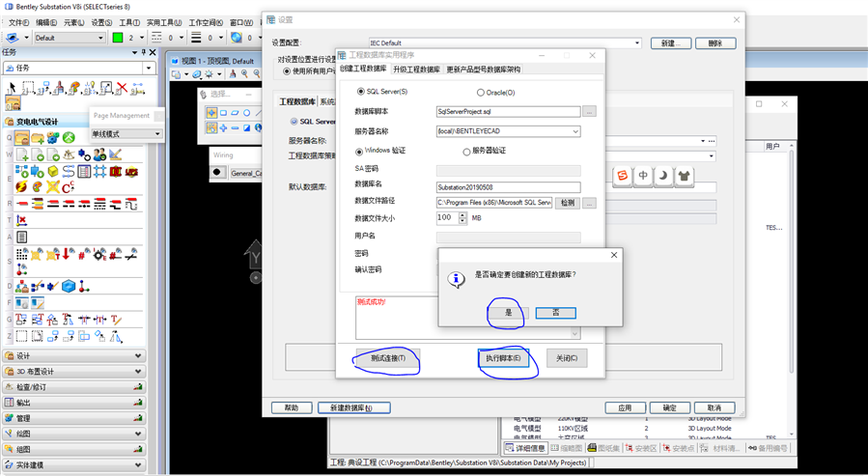This screenshot has height=476, width=868.
Task: Click the new project folder icon with plus
Action: 38,137
